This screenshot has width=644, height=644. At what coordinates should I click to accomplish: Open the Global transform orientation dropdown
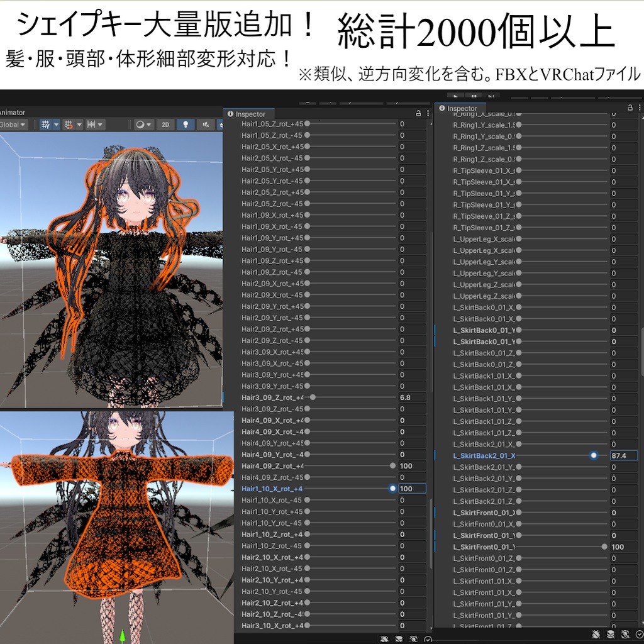tap(12, 125)
